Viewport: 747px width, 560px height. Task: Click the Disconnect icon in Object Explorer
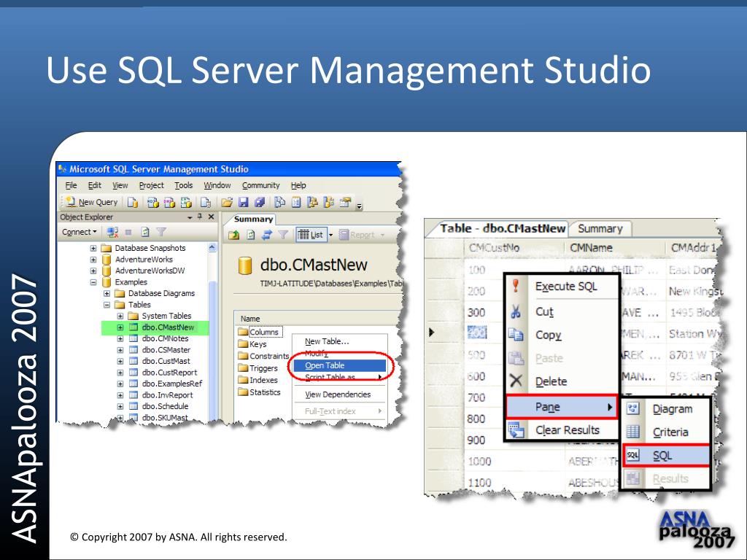(x=112, y=232)
